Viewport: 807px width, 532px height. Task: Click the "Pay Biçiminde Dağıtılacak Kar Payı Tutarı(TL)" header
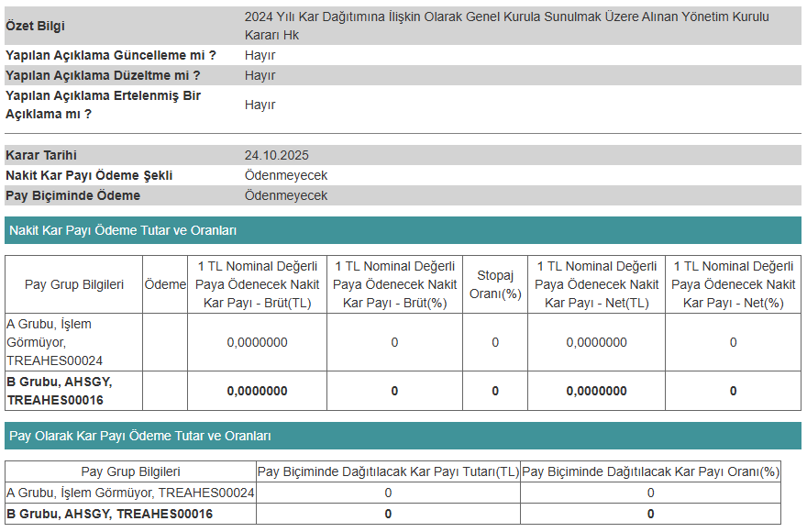(x=388, y=471)
